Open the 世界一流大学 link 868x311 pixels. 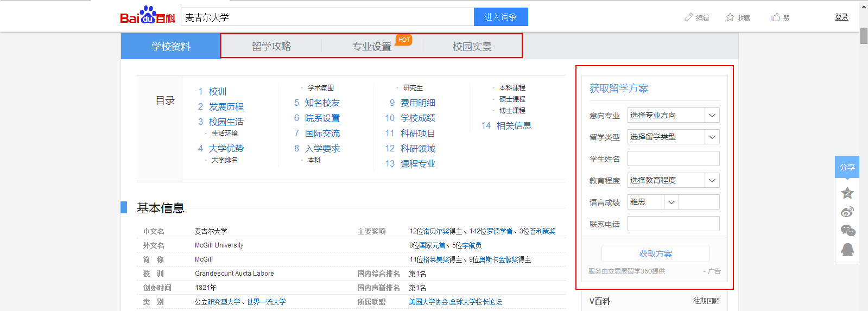(267, 302)
